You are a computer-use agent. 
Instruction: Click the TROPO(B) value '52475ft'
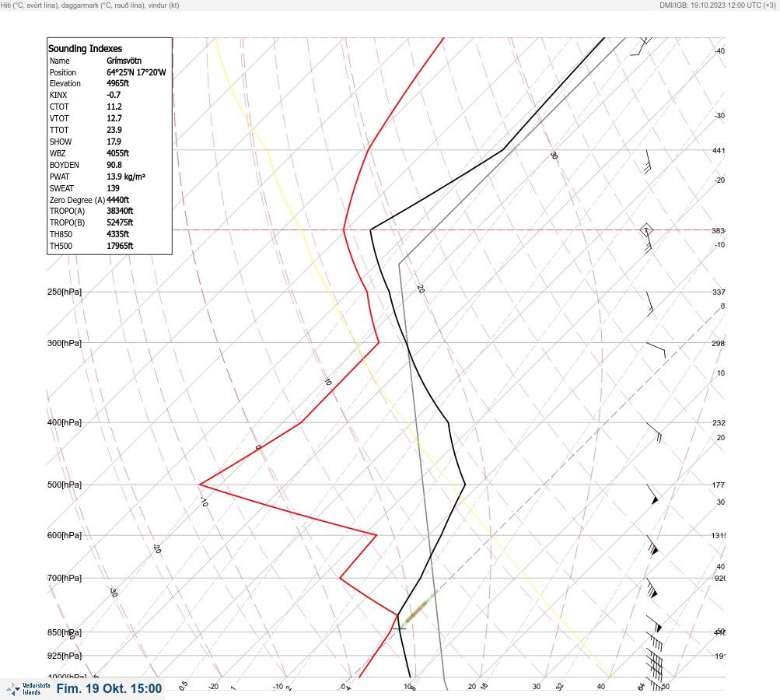(x=120, y=222)
